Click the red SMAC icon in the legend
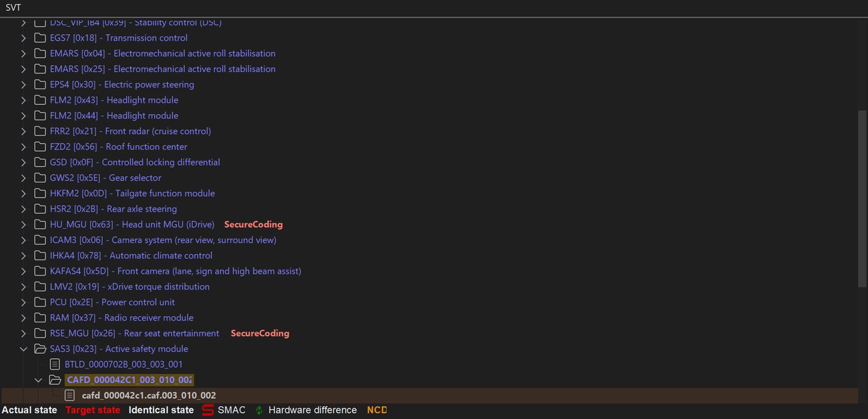Viewport: 868px width, 419px height. tap(208, 410)
